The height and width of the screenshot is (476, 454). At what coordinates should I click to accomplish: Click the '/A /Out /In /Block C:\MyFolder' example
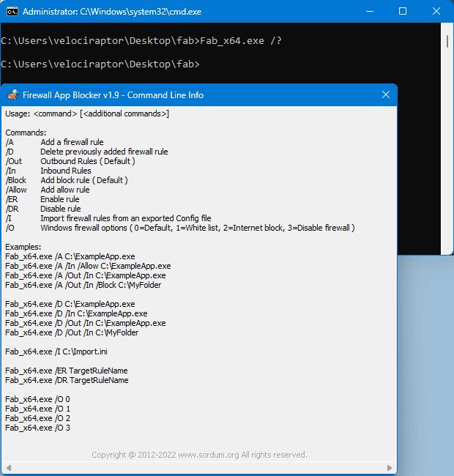(83, 285)
